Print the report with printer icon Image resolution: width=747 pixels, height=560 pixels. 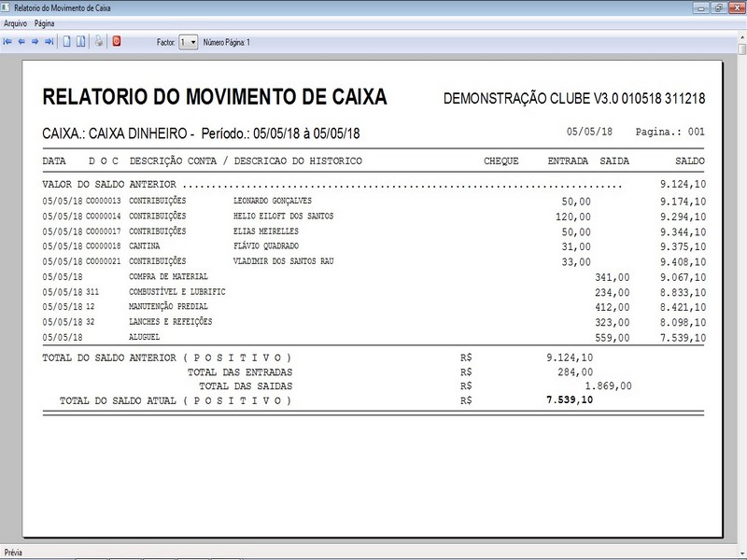point(99,41)
